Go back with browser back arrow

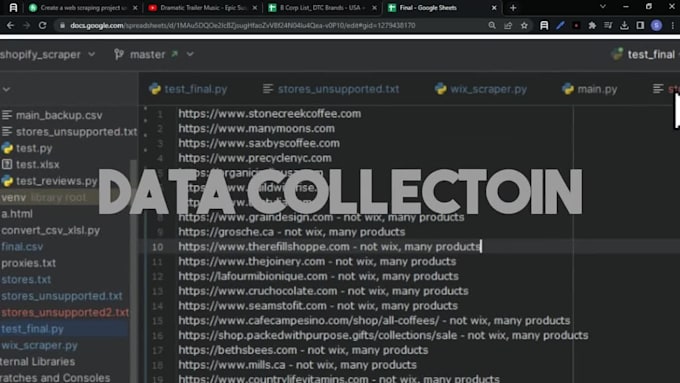[x=10, y=26]
